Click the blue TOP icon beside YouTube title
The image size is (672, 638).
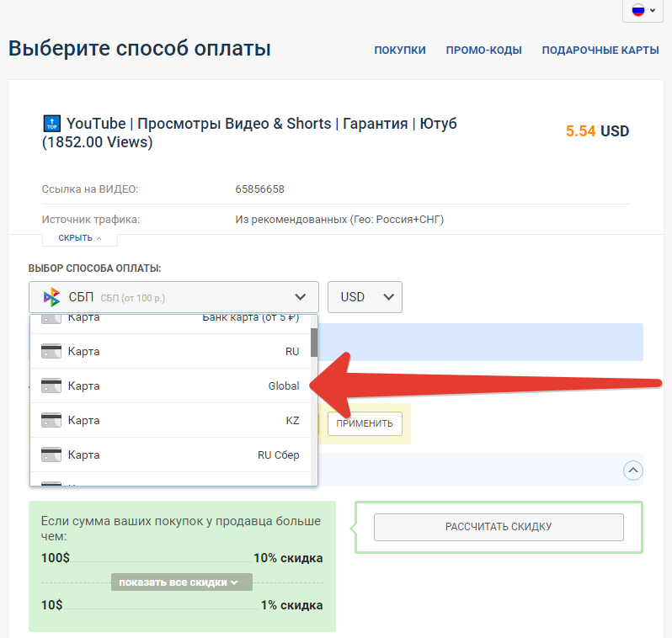[x=51, y=124]
